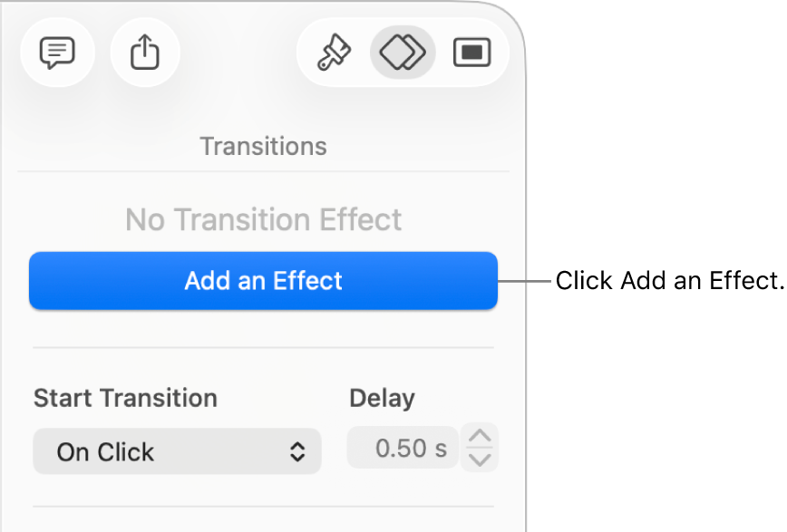This screenshot has width=787, height=532.
Task: Click the chevrons on the On Click menu
Action: [x=299, y=451]
